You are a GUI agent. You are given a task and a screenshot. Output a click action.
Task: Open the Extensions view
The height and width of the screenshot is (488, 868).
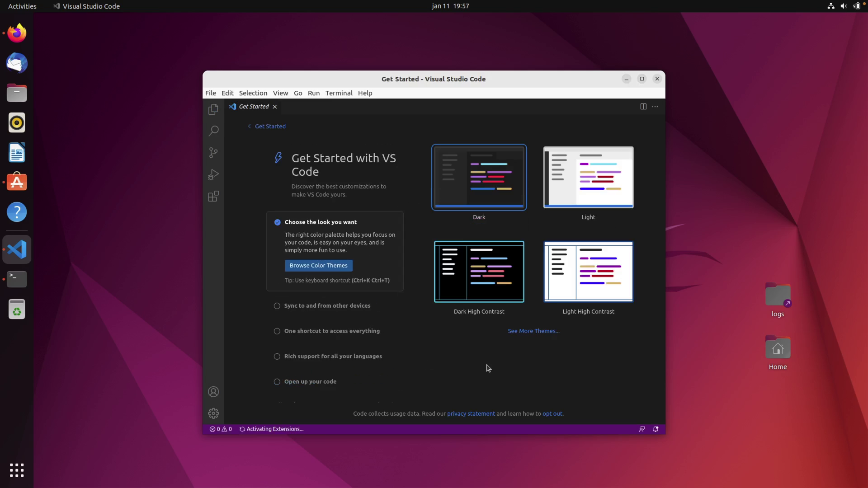point(213,196)
